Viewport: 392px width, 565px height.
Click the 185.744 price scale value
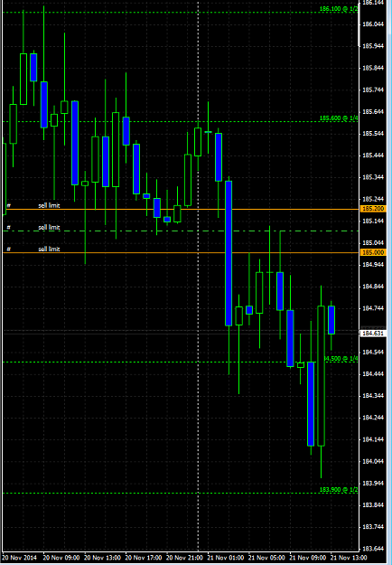coord(372,89)
